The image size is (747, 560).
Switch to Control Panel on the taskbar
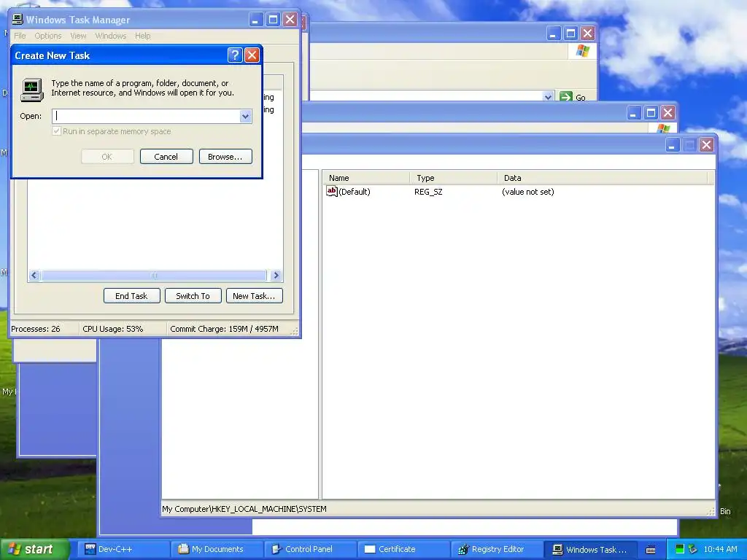pyautogui.click(x=311, y=549)
